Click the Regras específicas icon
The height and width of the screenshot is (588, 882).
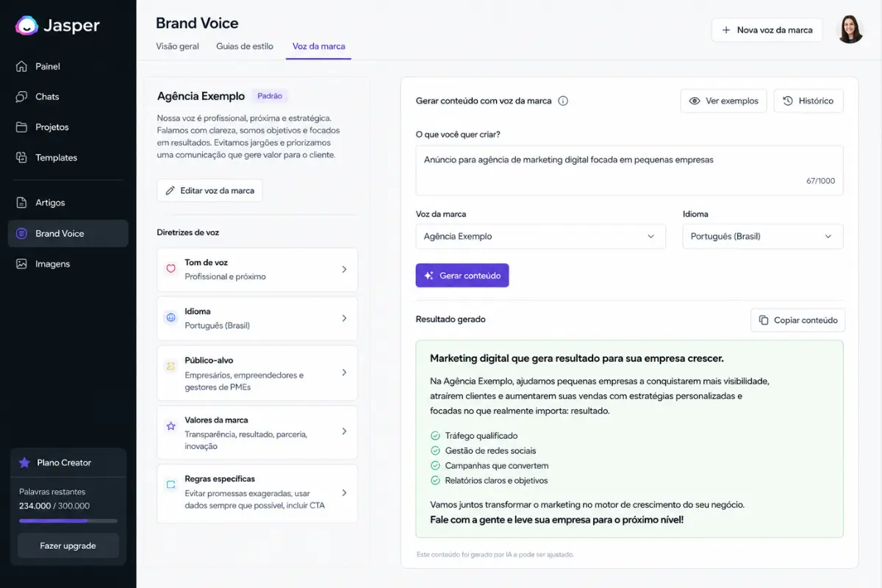click(171, 484)
